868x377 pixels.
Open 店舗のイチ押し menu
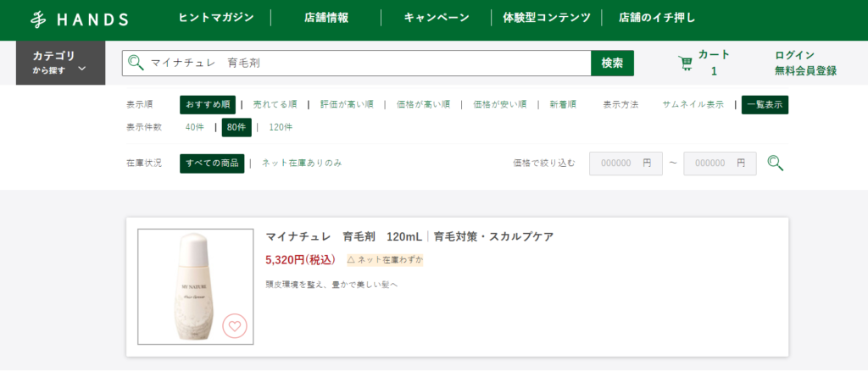(x=657, y=18)
